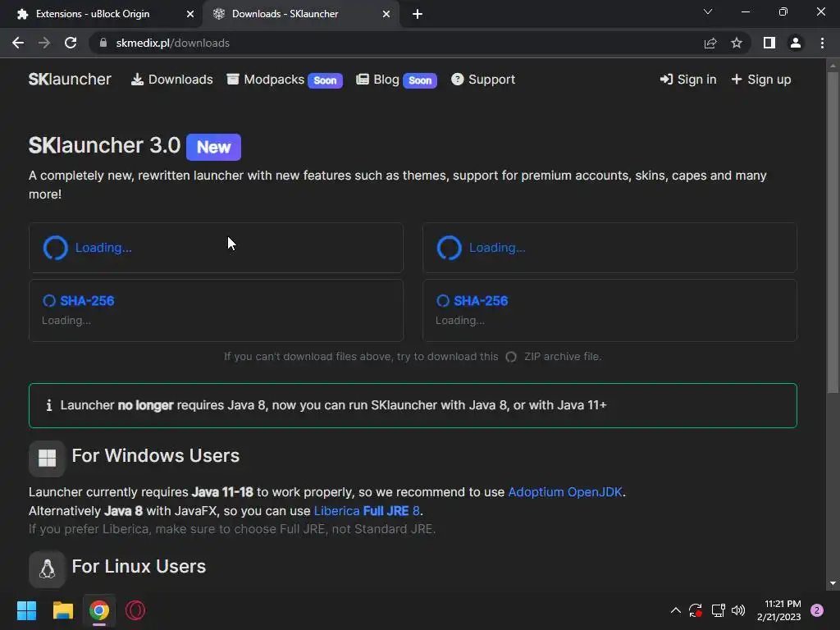Open tab search chevron in title bar
This screenshot has height=630, width=840.
[708, 11]
